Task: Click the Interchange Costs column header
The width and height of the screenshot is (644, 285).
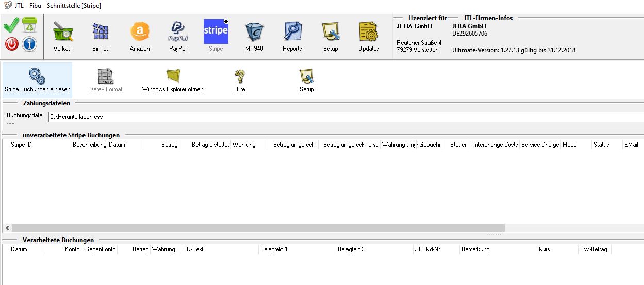Action: (495, 145)
